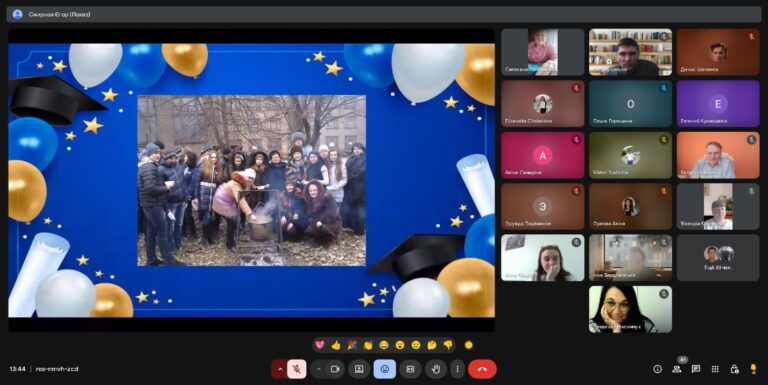Open the activities grid icon
This screenshot has height=385, width=768.
(715, 369)
